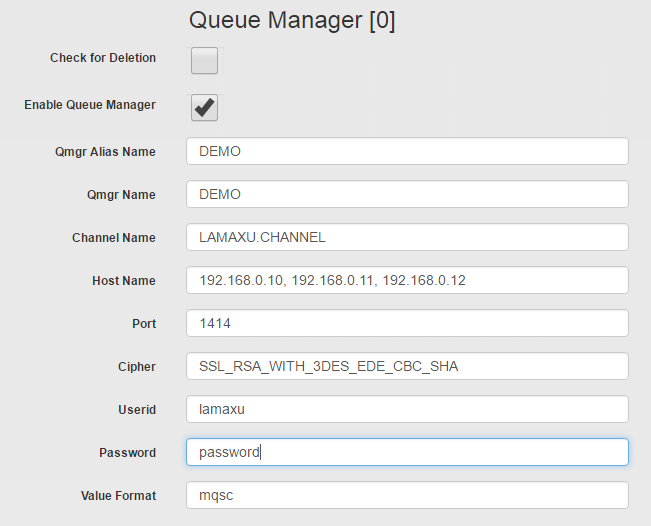Click the Channel Name label
This screenshot has width=651, height=526.
pos(114,238)
